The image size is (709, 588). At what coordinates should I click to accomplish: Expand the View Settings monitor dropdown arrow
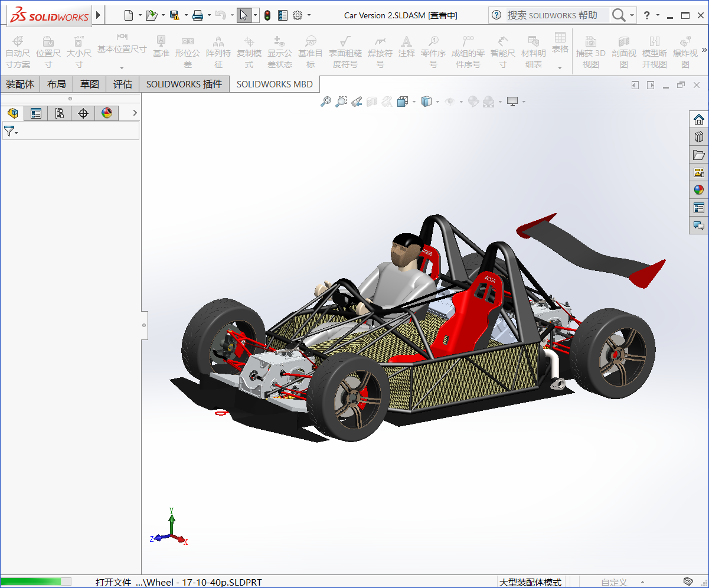pos(524,102)
